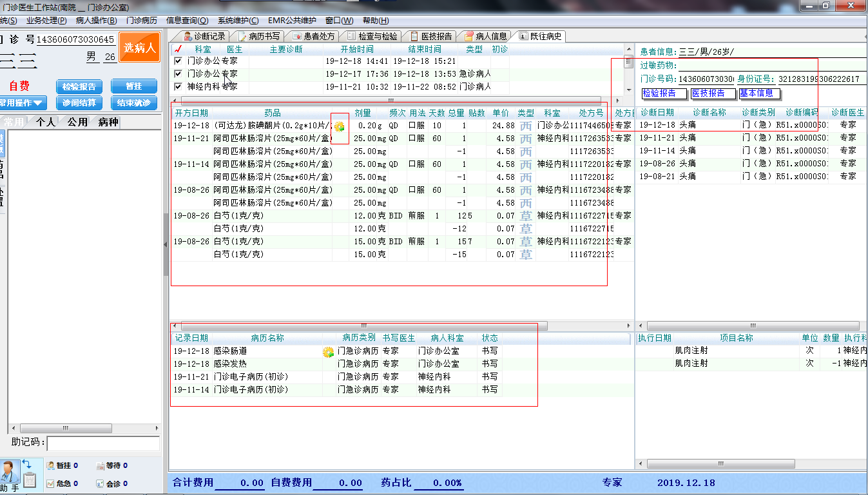
Task: Select the 个人 template tab
Action: point(46,122)
